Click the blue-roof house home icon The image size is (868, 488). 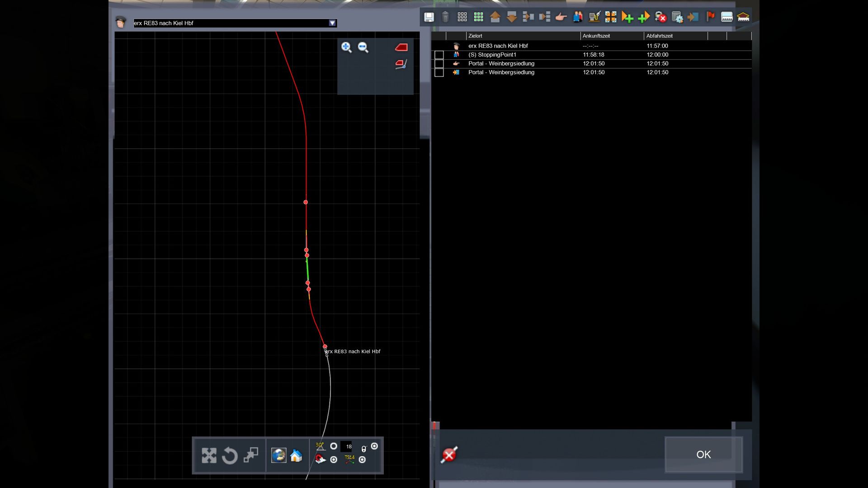point(296,455)
